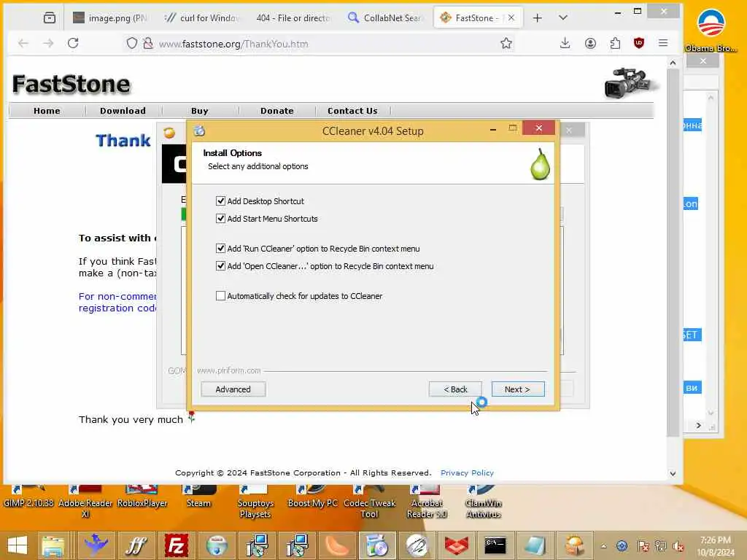The width and height of the screenshot is (747, 560).
Task: Bookmark this page with the star icon
Action: (x=506, y=43)
